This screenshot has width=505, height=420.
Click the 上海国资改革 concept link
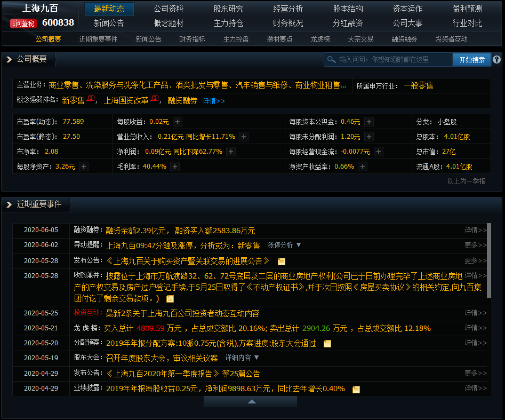[x=126, y=100]
